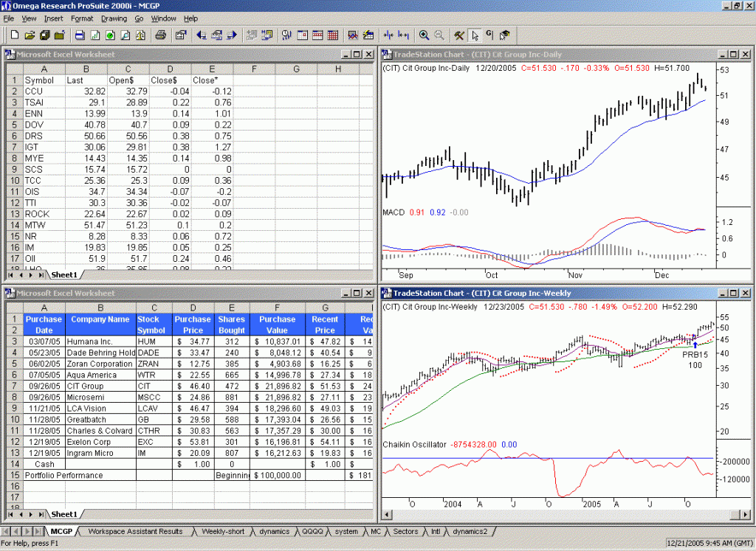This screenshot has height=551, width=756.
Task: Select column F header in portfolio worksheet
Action: [x=278, y=308]
